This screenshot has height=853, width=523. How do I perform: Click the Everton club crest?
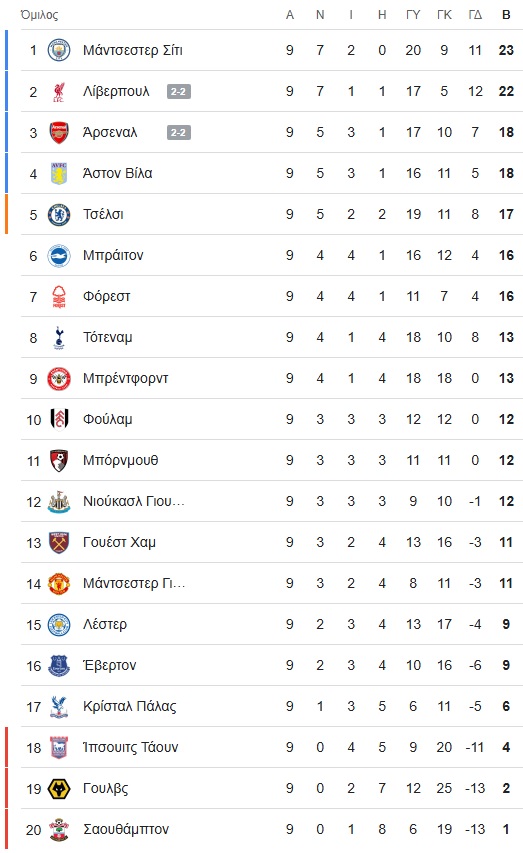(x=59, y=665)
